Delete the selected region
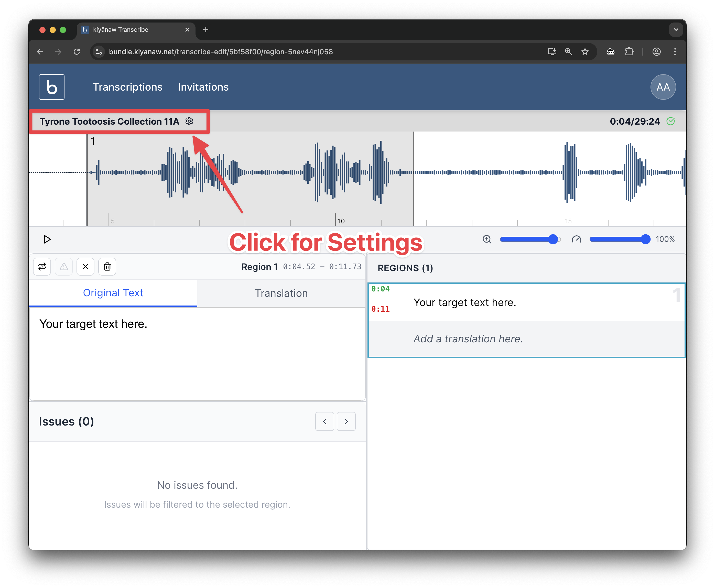715x588 pixels. click(x=107, y=267)
